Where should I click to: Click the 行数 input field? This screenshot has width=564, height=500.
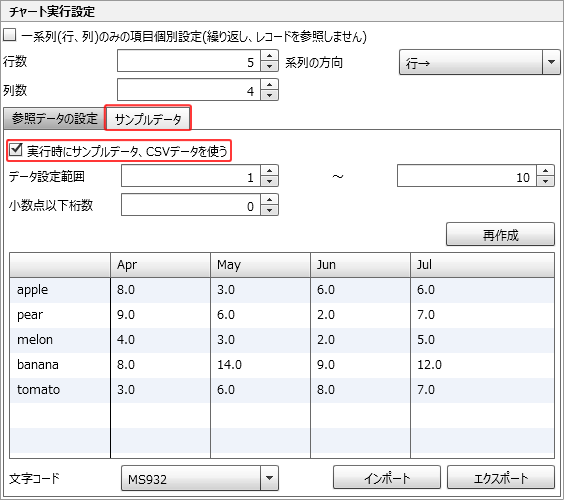tap(189, 61)
